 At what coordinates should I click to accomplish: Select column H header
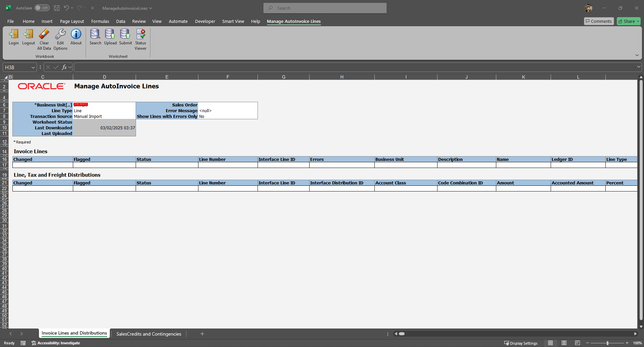coord(342,77)
